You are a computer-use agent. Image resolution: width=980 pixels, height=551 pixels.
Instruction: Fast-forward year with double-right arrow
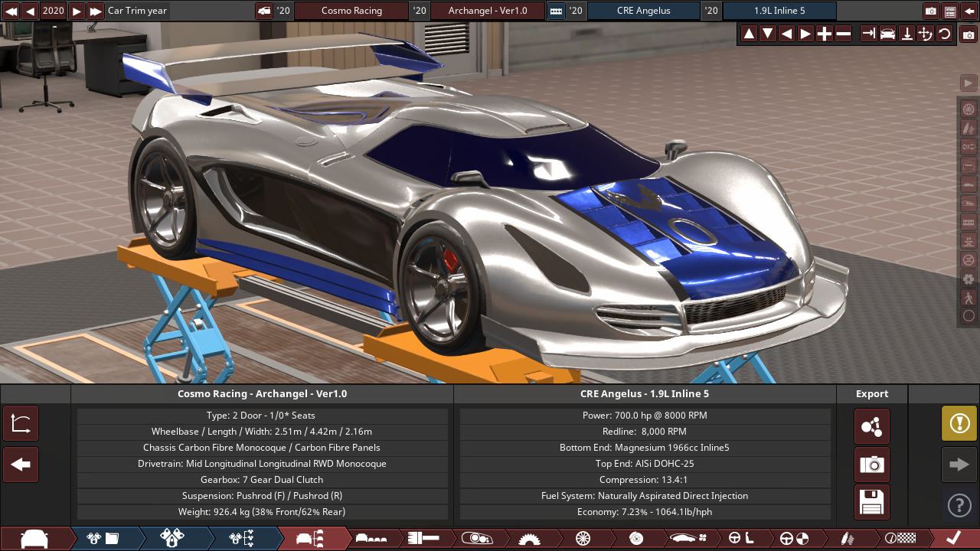pos(96,11)
